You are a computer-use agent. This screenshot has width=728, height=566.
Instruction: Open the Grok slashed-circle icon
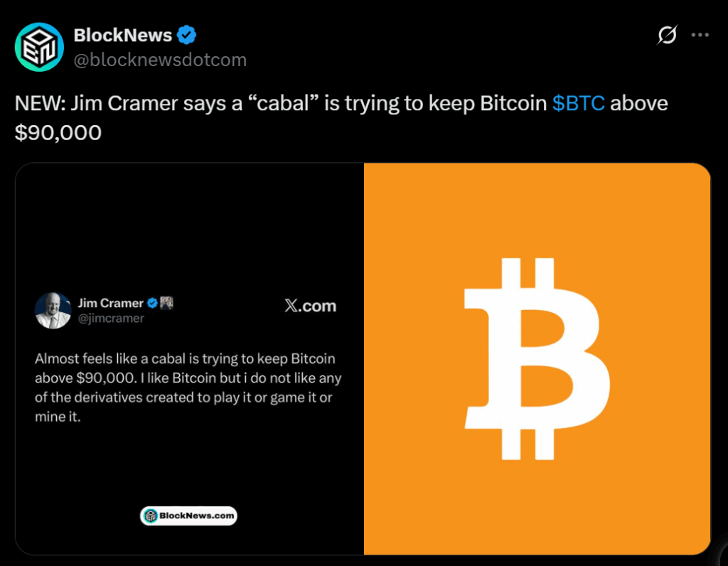667,35
